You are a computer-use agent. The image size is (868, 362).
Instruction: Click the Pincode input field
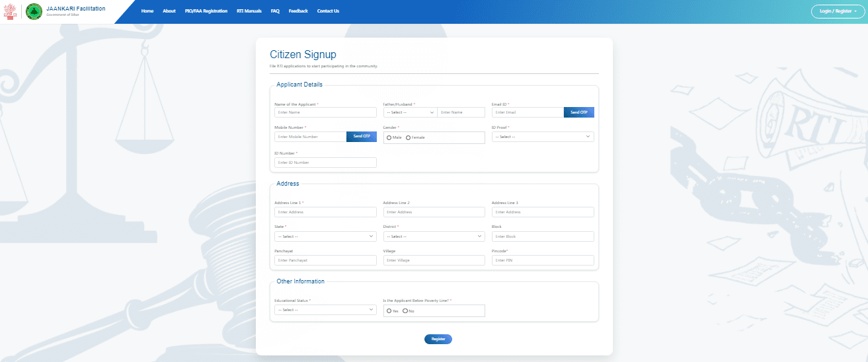click(542, 261)
